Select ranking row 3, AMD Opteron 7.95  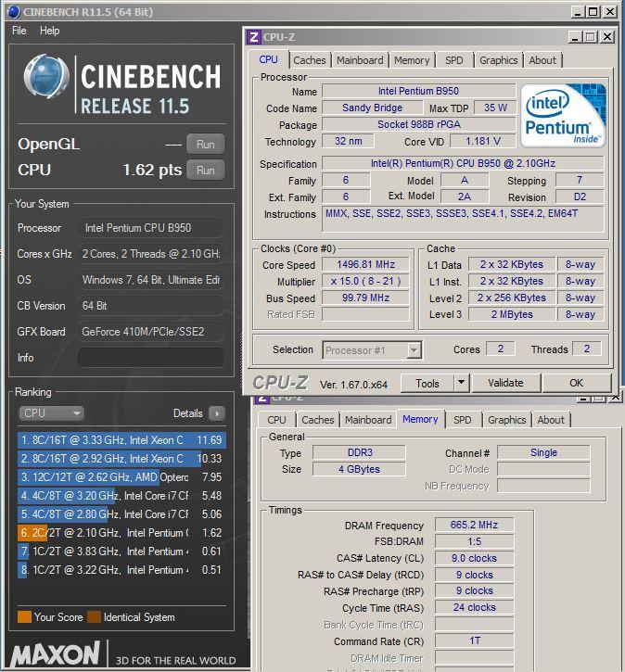click(121, 477)
